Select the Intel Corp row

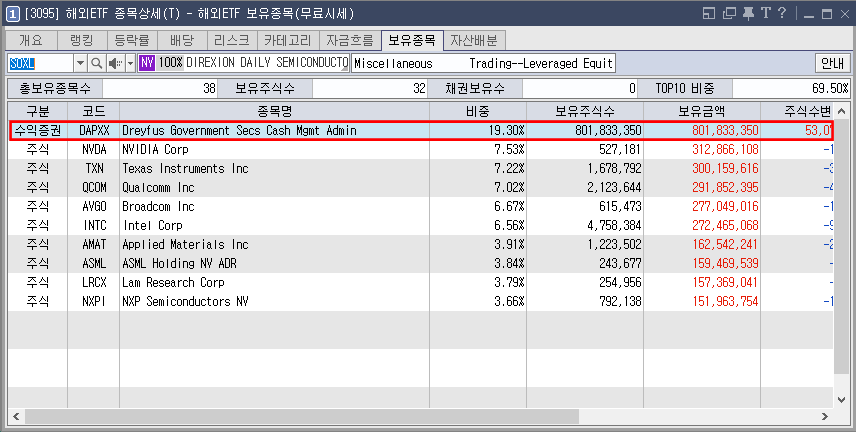point(420,226)
